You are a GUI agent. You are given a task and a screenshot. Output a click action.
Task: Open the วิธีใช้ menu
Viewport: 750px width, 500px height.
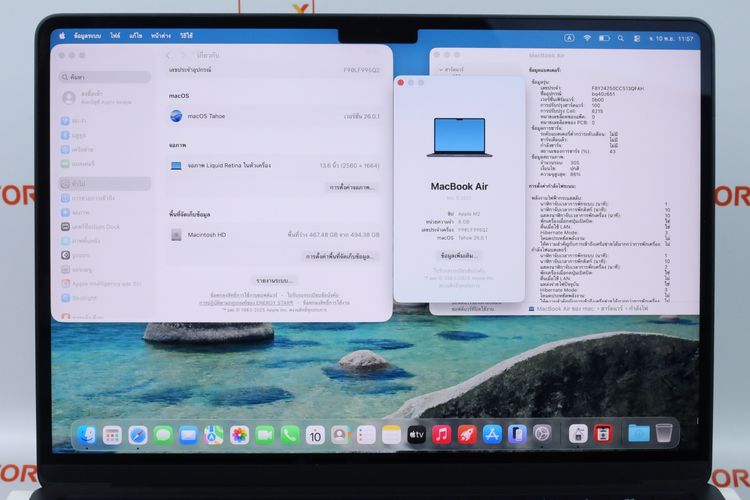click(x=187, y=36)
